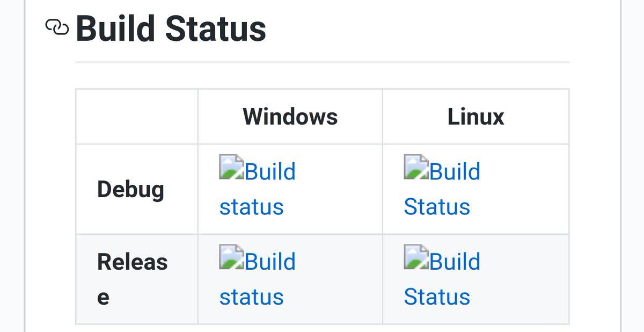
Task: Click the Build Status heading text
Action: click(171, 28)
